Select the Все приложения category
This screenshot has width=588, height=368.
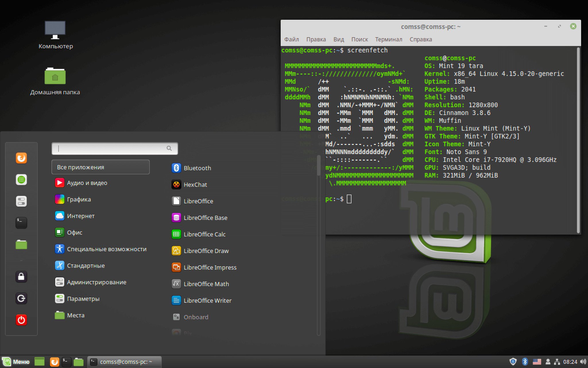(x=100, y=167)
